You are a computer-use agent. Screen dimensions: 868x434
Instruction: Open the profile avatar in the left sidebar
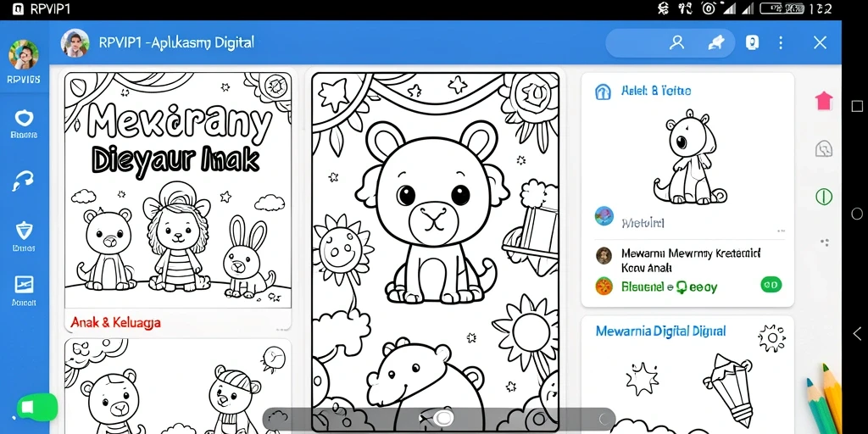point(23,55)
